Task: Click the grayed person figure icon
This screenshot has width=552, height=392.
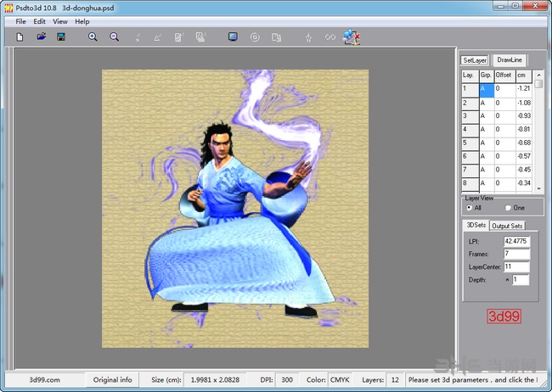Action: 308,36
